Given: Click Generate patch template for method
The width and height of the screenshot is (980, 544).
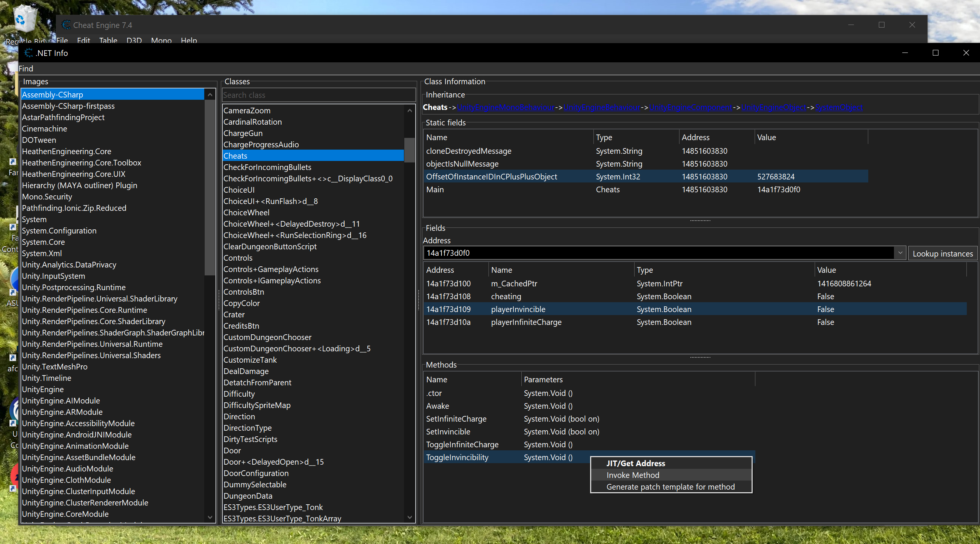Looking at the screenshot, I should [670, 487].
